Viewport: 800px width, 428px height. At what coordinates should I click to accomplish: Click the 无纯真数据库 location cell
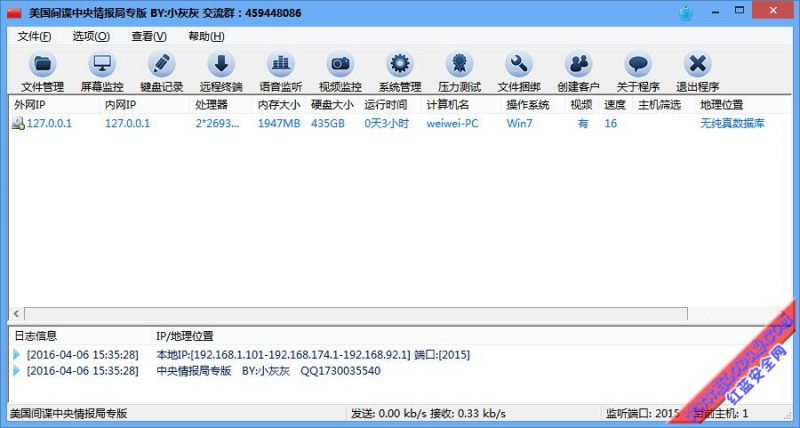coord(732,123)
